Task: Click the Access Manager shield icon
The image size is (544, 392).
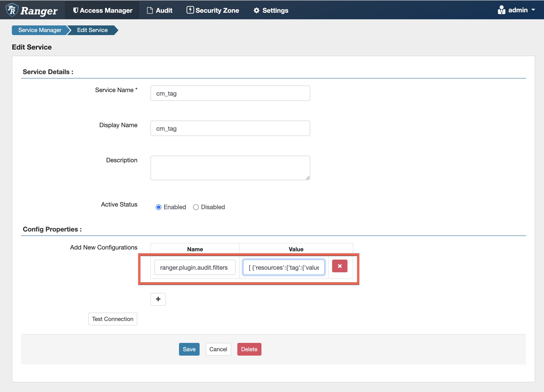Action: click(x=75, y=10)
